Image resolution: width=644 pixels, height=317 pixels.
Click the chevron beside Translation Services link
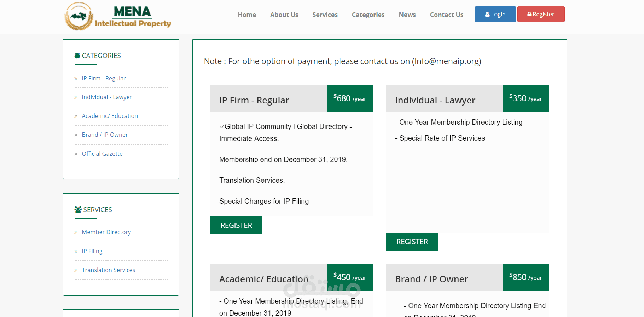pos(76,270)
